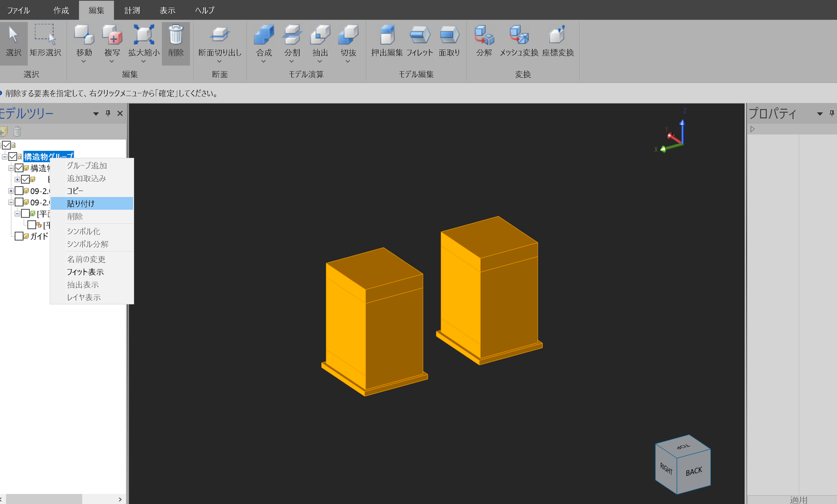Screen dimensions: 837x504
Task: Open the プロパティ panel options dropdown
Action: point(820,114)
